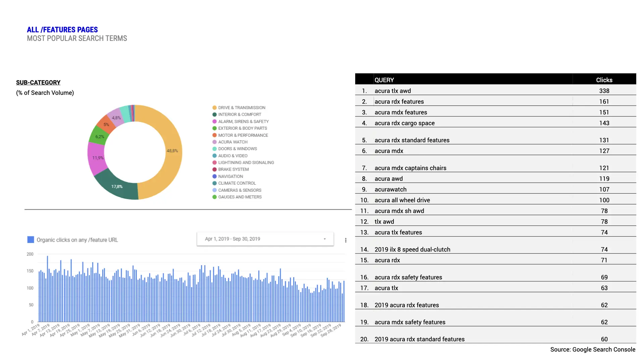The width and height of the screenshot is (644, 362).
Task: Click the QUERY column header
Action: pos(384,80)
